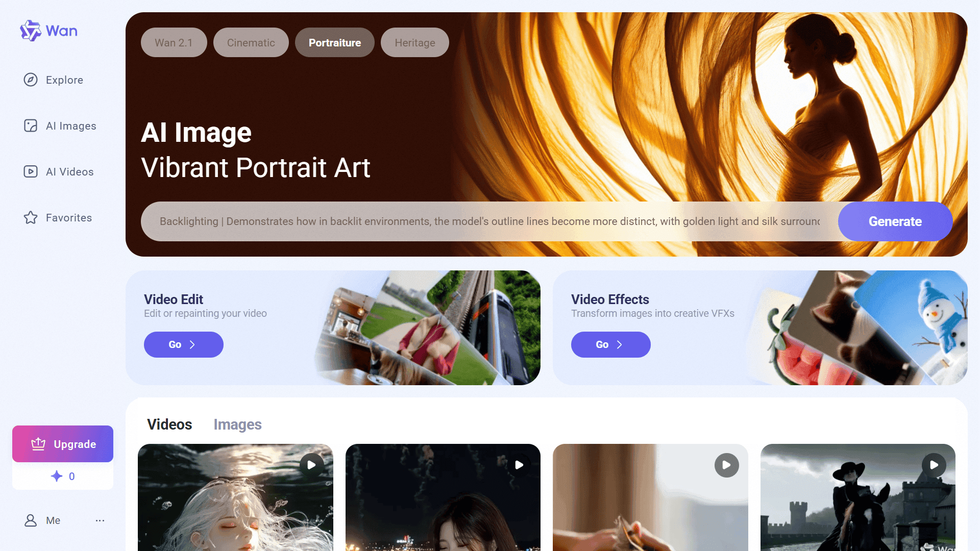Image resolution: width=980 pixels, height=551 pixels.
Task: Select the Portraiture style chip
Action: click(334, 42)
